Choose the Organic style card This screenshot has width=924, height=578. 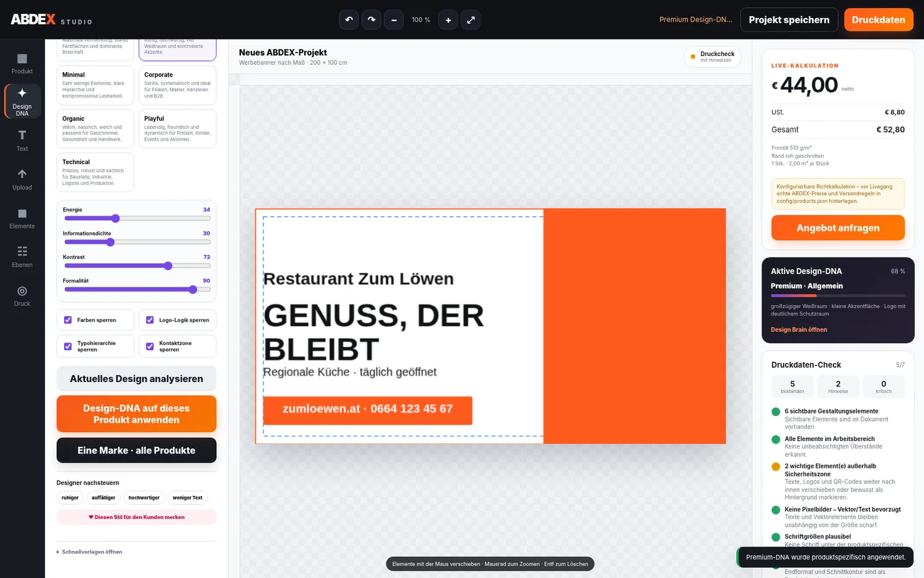95,129
